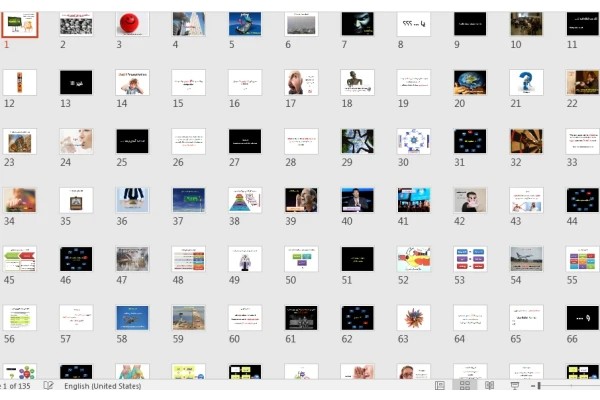Select slide 48 colored table thumbnail
Screen dimensions: 600x400
pyautogui.click(x=189, y=259)
